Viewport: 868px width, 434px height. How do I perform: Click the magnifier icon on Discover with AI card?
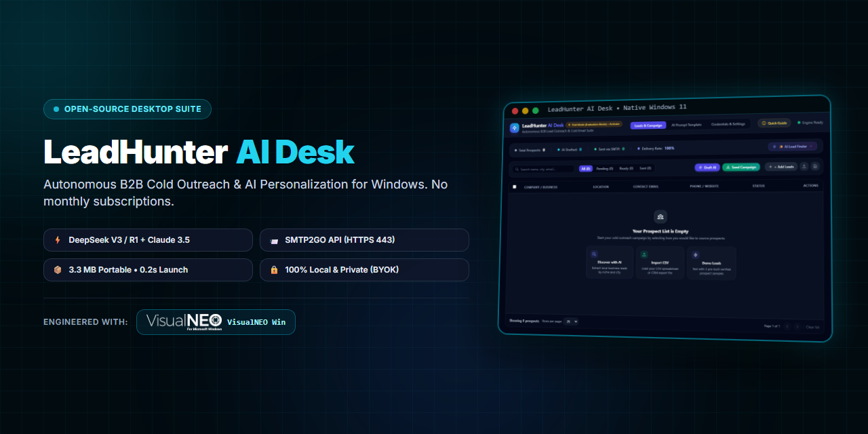[594, 254]
